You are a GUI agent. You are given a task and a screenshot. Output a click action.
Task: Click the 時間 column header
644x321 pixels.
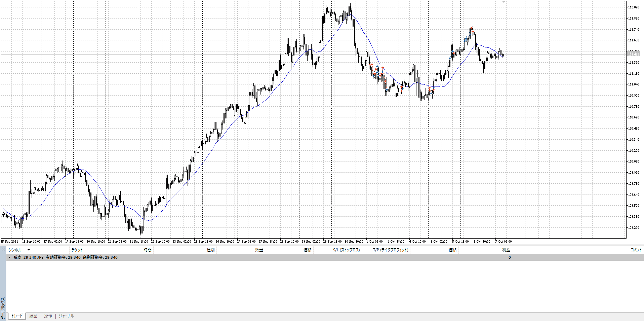[147, 250]
